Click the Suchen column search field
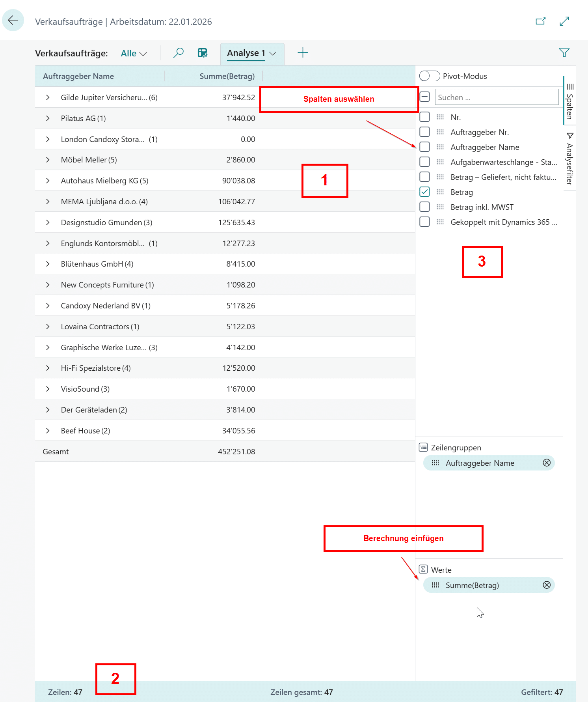Image resolution: width=588 pixels, height=702 pixels. (496, 97)
